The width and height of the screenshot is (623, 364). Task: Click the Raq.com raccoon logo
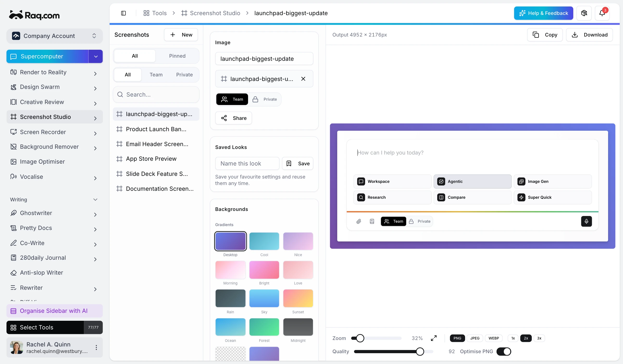(34, 15)
